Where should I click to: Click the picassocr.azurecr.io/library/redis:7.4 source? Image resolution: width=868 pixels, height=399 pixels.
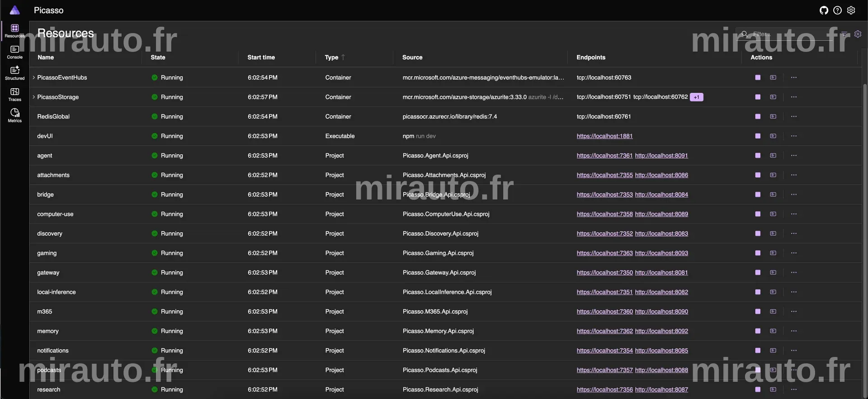click(x=449, y=116)
